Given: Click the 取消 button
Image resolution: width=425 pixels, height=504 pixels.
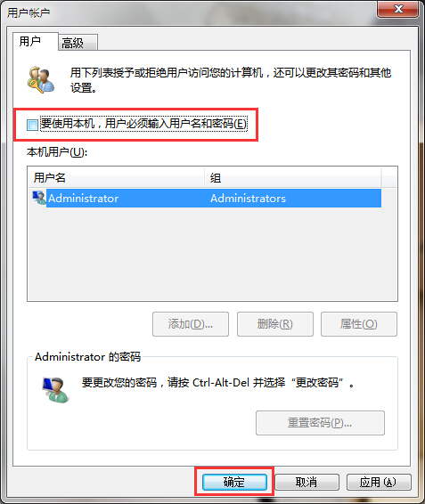Looking at the screenshot, I should 306,482.
